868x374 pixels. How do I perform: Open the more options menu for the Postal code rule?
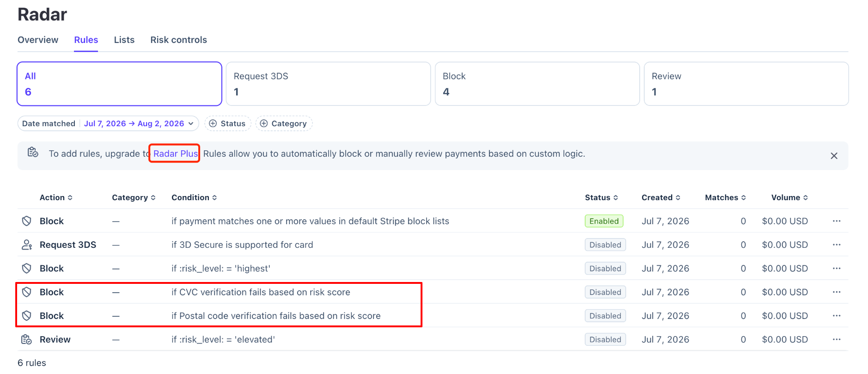(x=837, y=315)
